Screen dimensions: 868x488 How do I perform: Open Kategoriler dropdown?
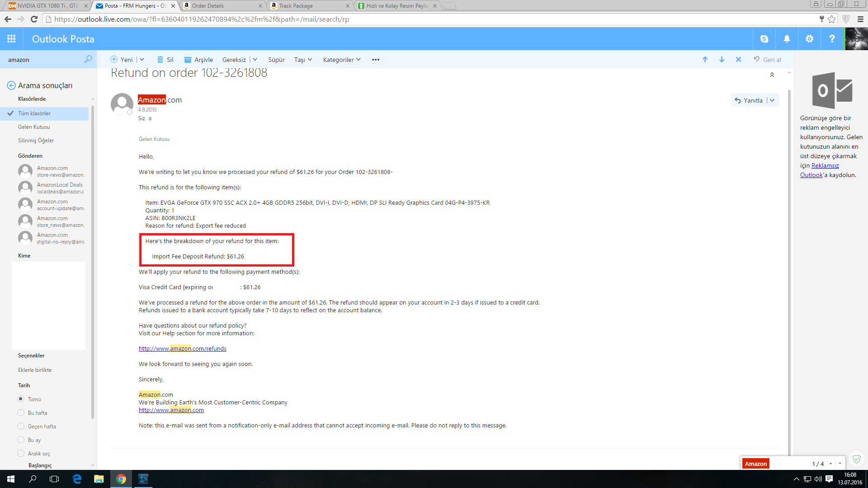[x=342, y=60]
